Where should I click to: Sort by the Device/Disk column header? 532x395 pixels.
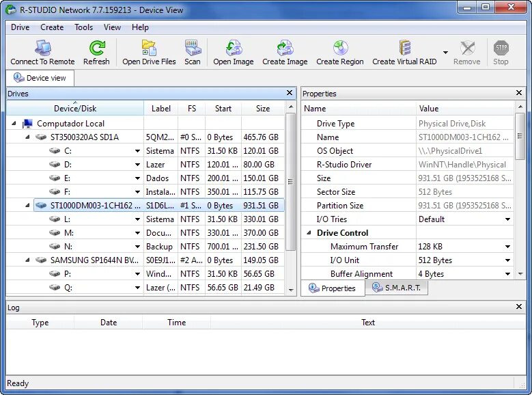(x=75, y=109)
